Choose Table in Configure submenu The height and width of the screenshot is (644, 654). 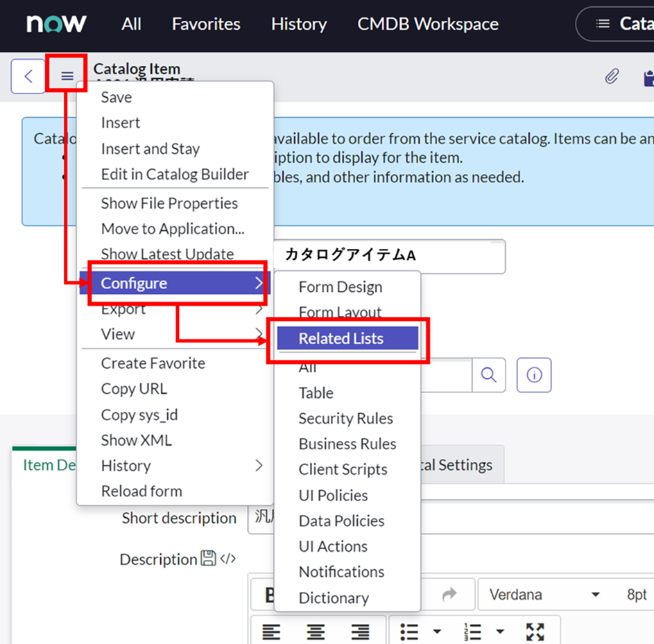pos(347,392)
